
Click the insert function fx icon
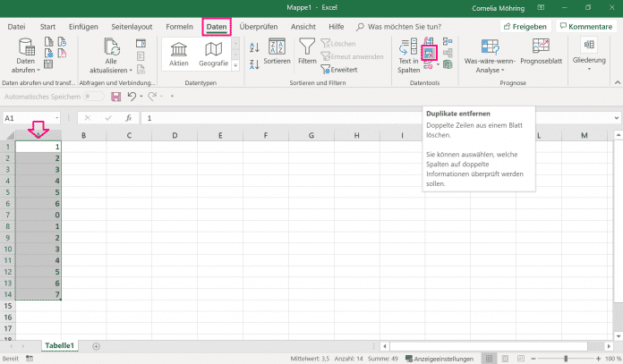[129, 118]
